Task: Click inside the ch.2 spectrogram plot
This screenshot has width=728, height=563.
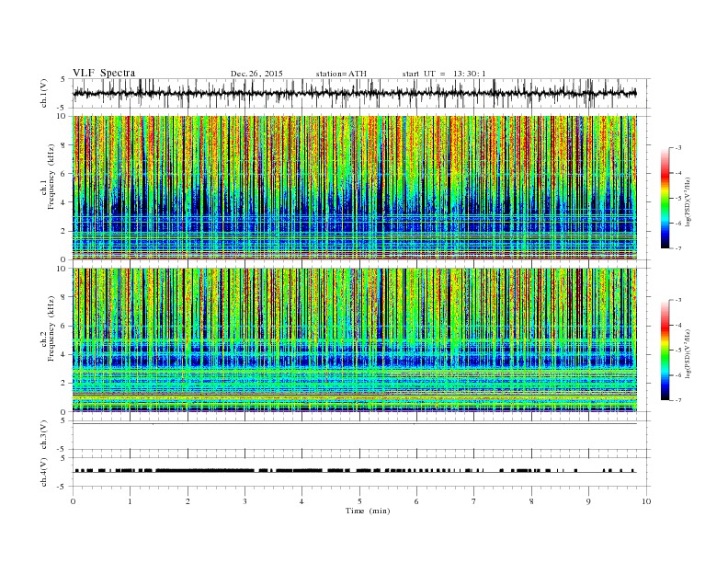Action: (355, 340)
